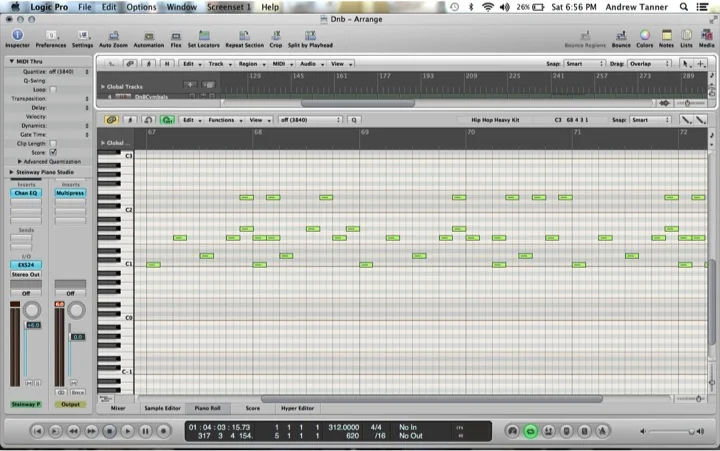720x451 pixels.
Task: Click the Stereo Out output button
Action: coord(26,274)
